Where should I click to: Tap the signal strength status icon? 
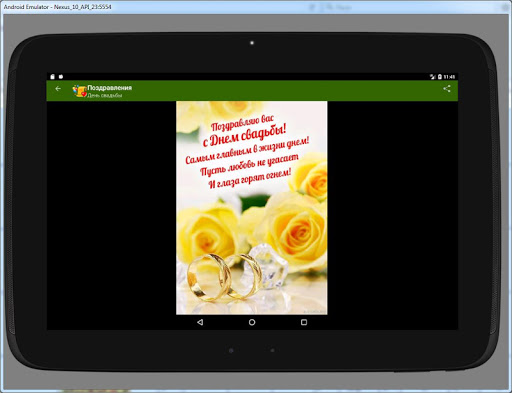coord(433,77)
